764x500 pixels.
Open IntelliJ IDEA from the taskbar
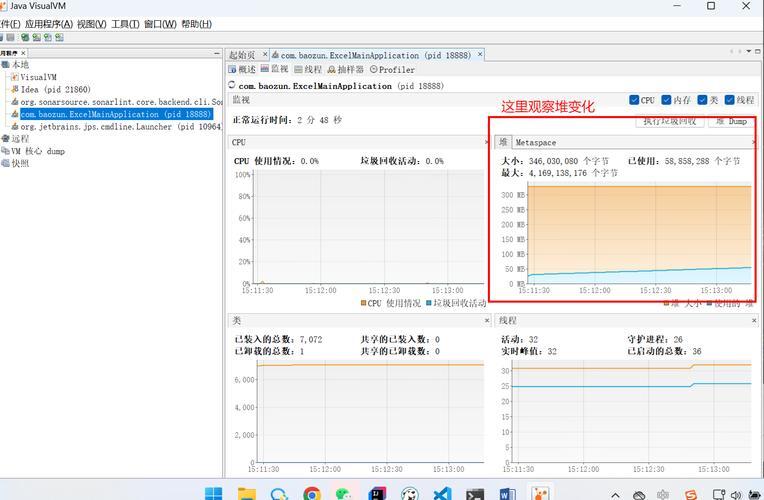[377, 493]
